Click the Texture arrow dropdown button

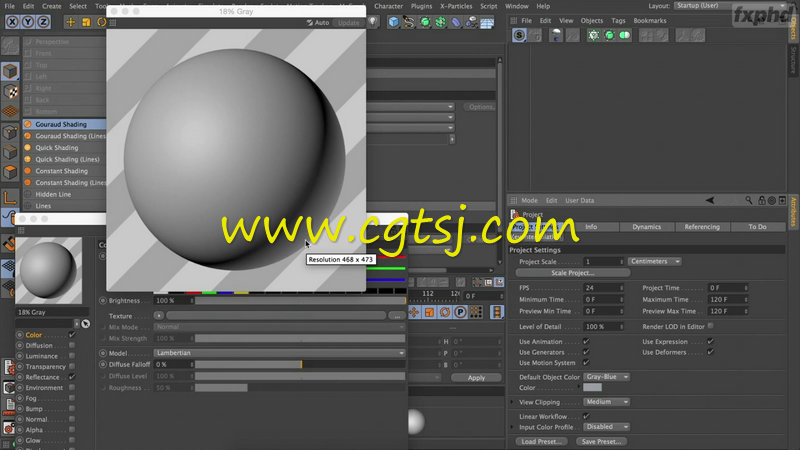pos(159,316)
